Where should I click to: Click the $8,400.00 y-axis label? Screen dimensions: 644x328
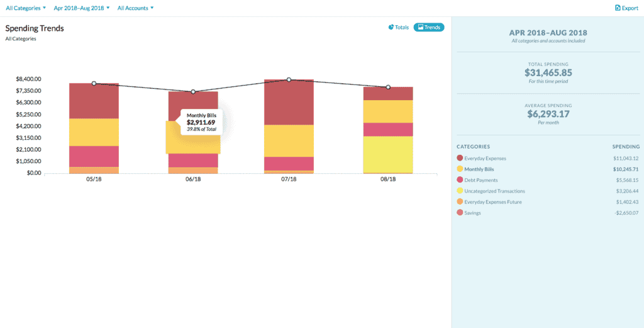pyautogui.click(x=27, y=79)
